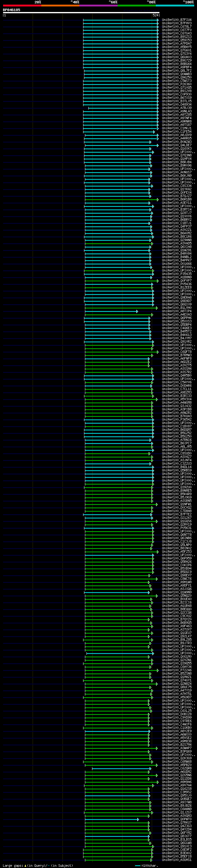Select hit label UniRef100_C1MKJ1
The width and height of the screenshot is (197, 868).
(177, 128)
